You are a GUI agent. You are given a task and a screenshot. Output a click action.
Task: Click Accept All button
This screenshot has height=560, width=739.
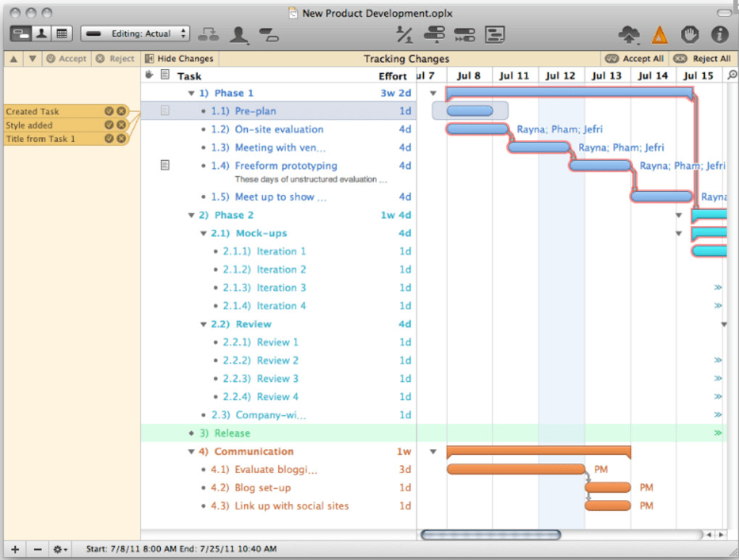point(635,59)
